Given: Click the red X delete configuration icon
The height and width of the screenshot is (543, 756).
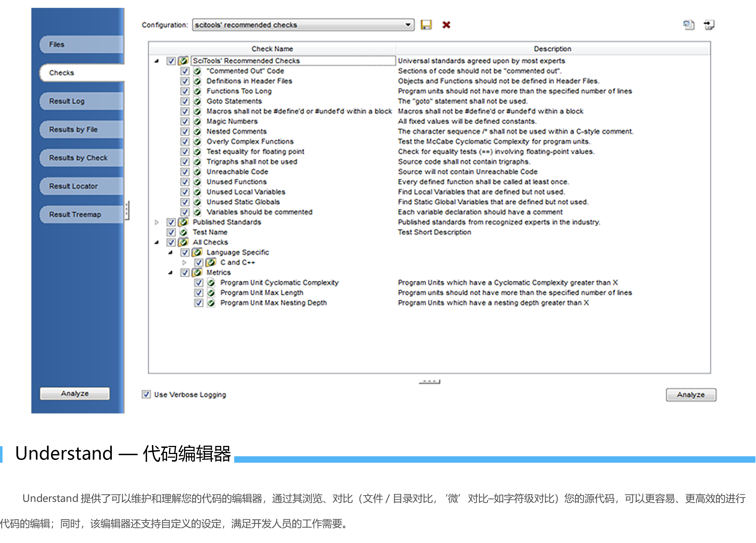Looking at the screenshot, I should tap(446, 25).
